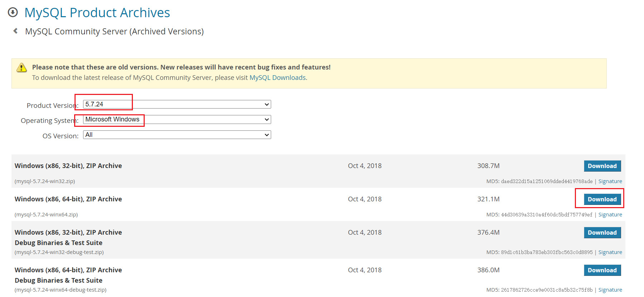Download the 32-bit ZIP Archive (308.7M)

click(602, 166)
